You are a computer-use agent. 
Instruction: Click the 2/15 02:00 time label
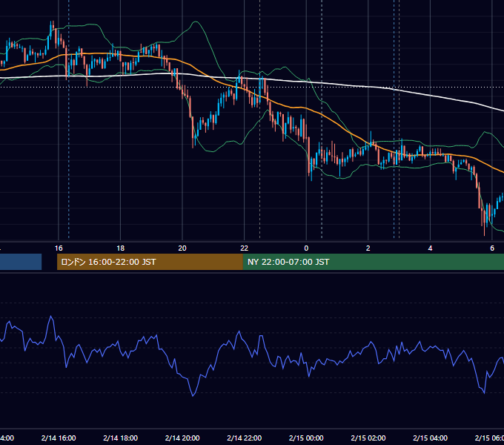(x=368, y=438)
